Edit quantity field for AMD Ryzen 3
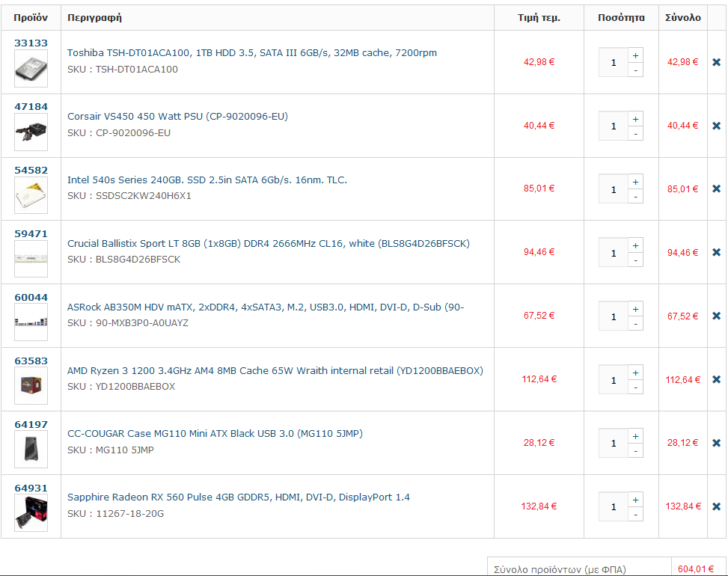This screenshot has width=728, height=576. point(614,380)
